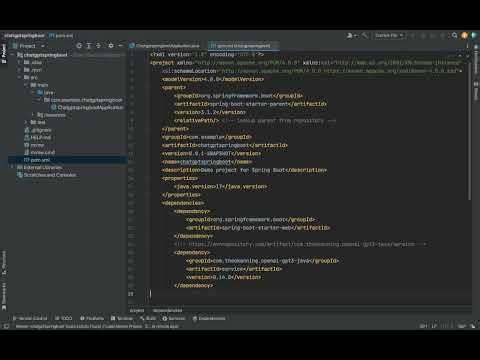The height and width of the screenshot is (360, 480).
Task: Open the Terminal tool window
Action: click(x=122, y=318)
